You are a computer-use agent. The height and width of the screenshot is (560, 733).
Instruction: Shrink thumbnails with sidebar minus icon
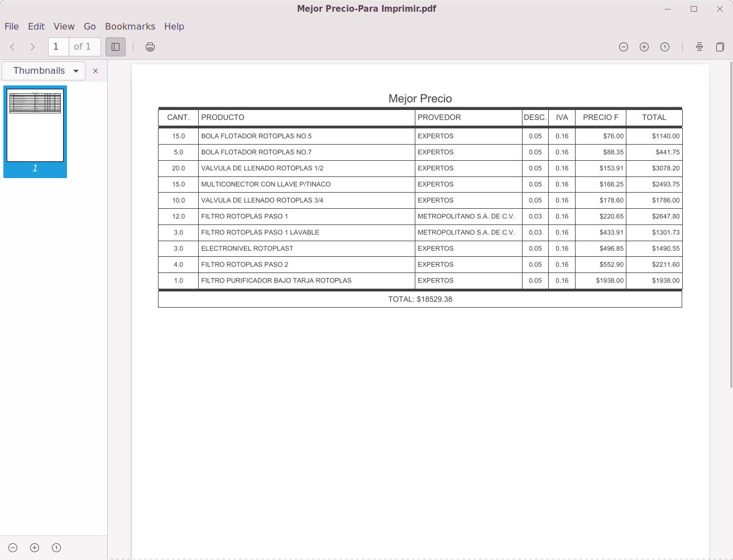click(13, 548)
